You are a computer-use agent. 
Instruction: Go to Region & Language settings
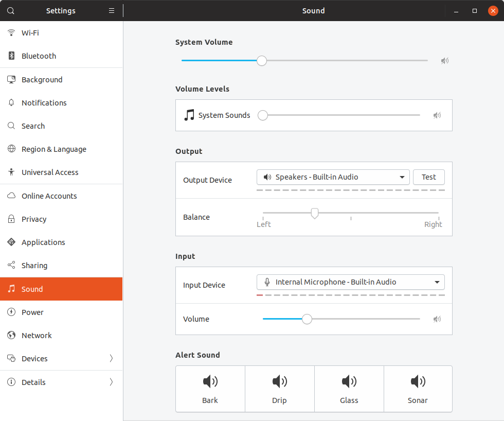[61, 149]
